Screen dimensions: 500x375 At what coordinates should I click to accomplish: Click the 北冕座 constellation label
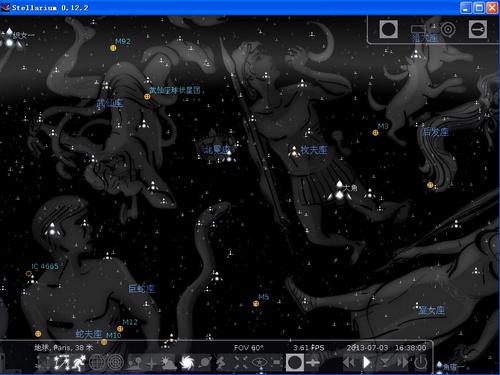pos(217,149)
